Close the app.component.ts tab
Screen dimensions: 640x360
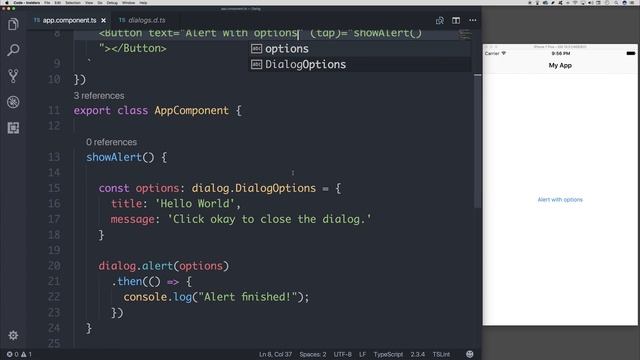point(104,20)
